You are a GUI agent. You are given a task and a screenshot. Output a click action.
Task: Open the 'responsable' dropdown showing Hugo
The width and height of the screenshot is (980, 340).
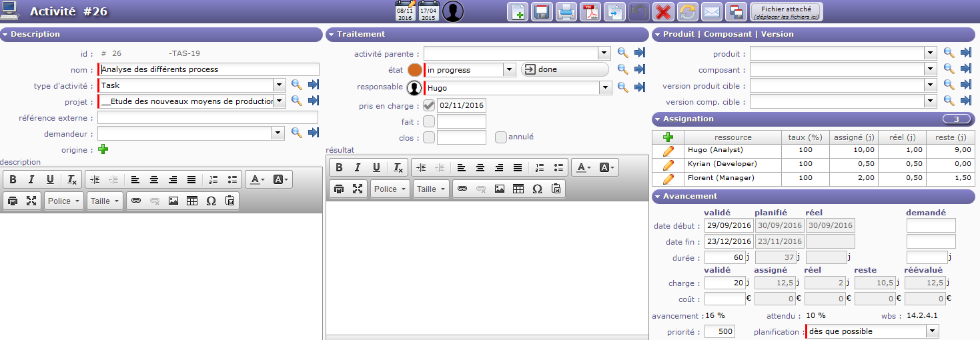pyautogui.click(x=605, y=87)
